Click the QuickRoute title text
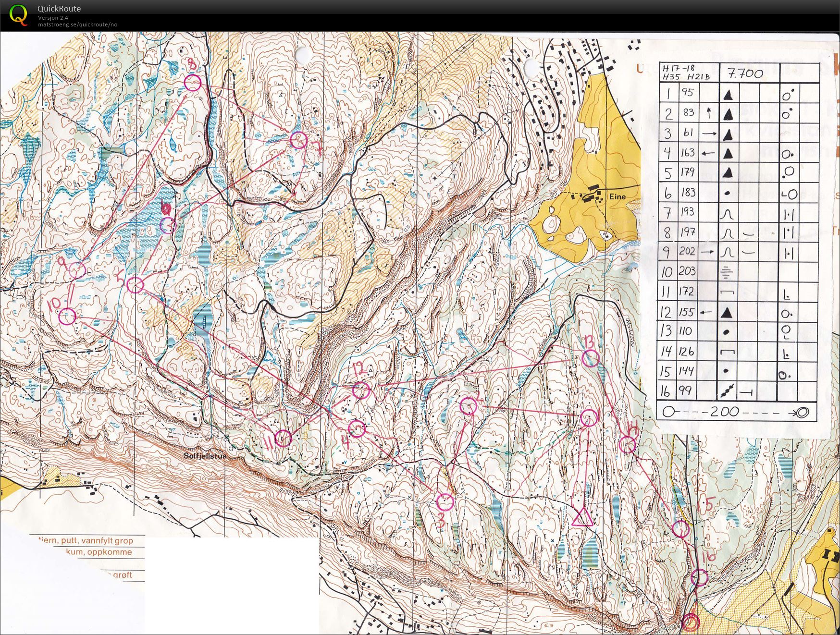Viewport: 840px width, 635px height. point(59,9)
